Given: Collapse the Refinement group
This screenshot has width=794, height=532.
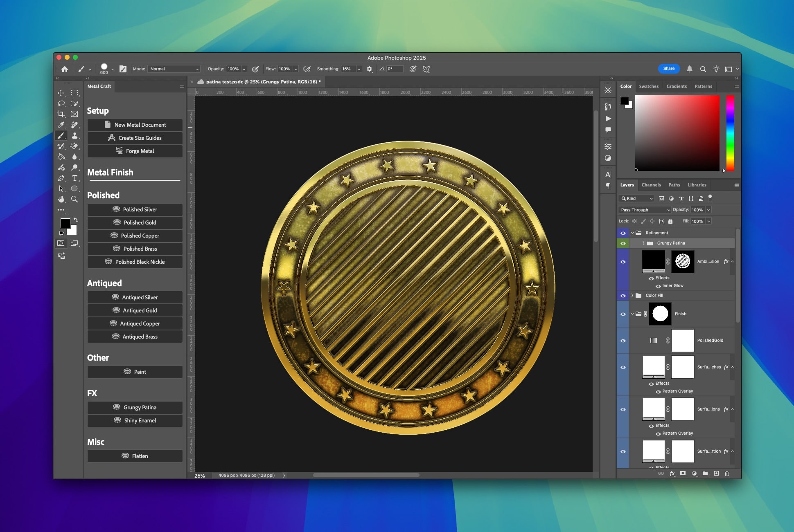Looking at the screenshot, I should (632, 233).
